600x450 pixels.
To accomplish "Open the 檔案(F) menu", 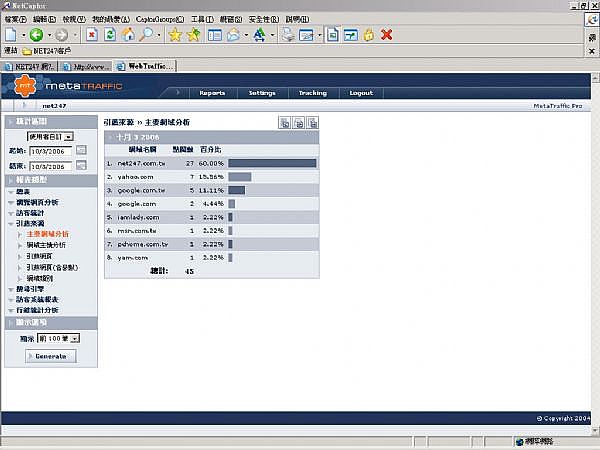I will click(x=15, y=19).
